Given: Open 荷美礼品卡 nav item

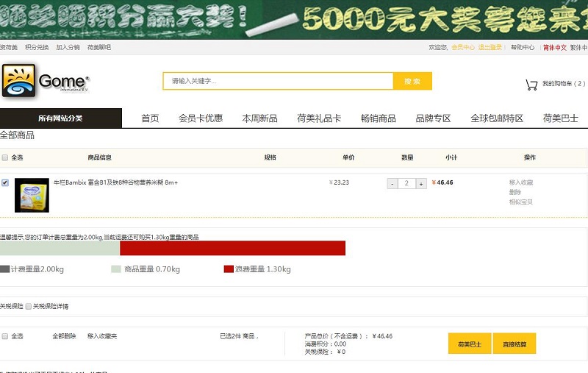Looking at the screenshot, I should pos(319,118).
